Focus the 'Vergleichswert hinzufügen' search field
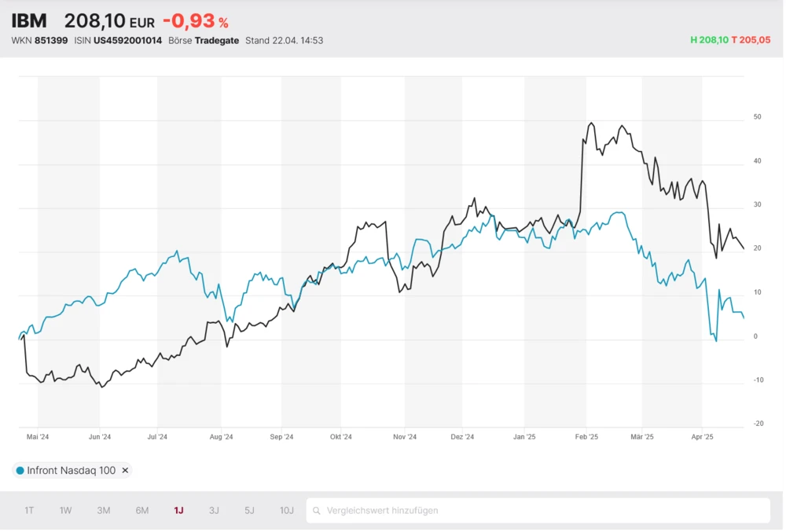 [x=542, y=511]
